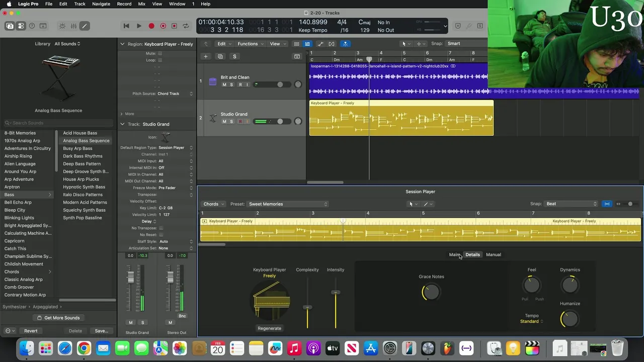Image resolution: width=644 pixels, height=362 pixels.
Task: Toggle the Inspector button in control bar
Action: click(21, 26)
